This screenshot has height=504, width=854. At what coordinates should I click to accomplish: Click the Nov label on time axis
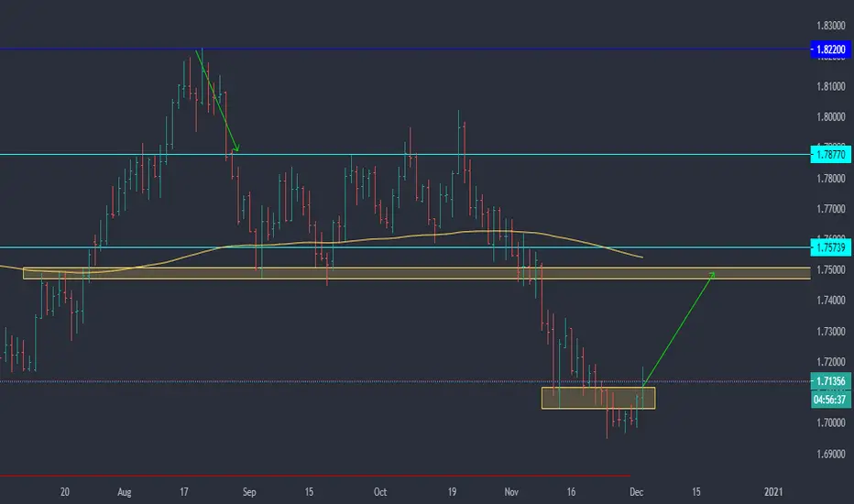point(511,492)
